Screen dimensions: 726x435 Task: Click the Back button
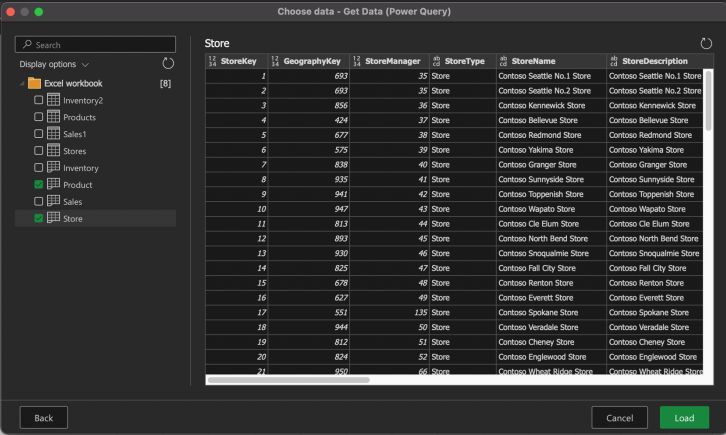[44, 418]
